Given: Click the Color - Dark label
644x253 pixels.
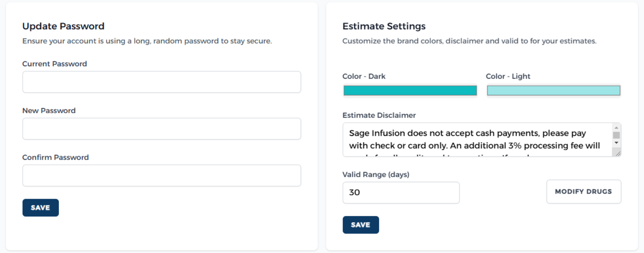Looking at the screenshot, I should [x=364, y=76].
